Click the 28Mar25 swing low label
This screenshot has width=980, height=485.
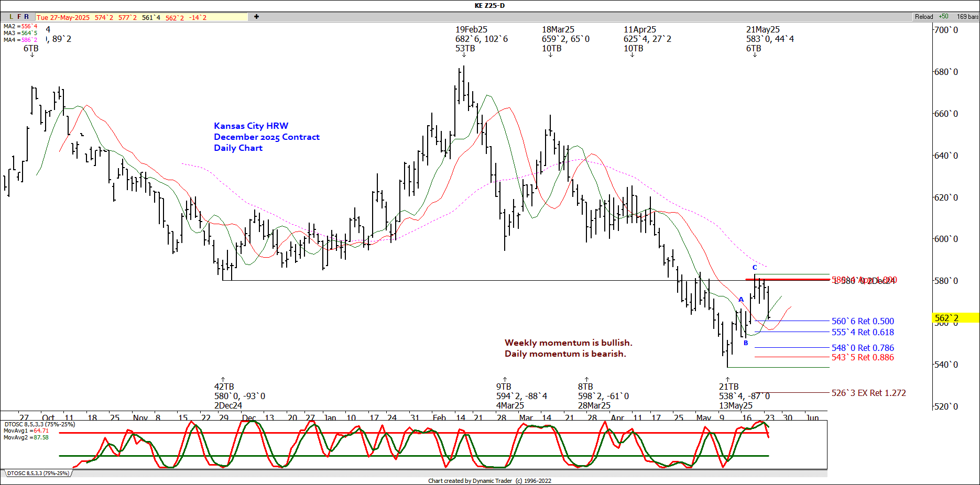click(594, 405)
